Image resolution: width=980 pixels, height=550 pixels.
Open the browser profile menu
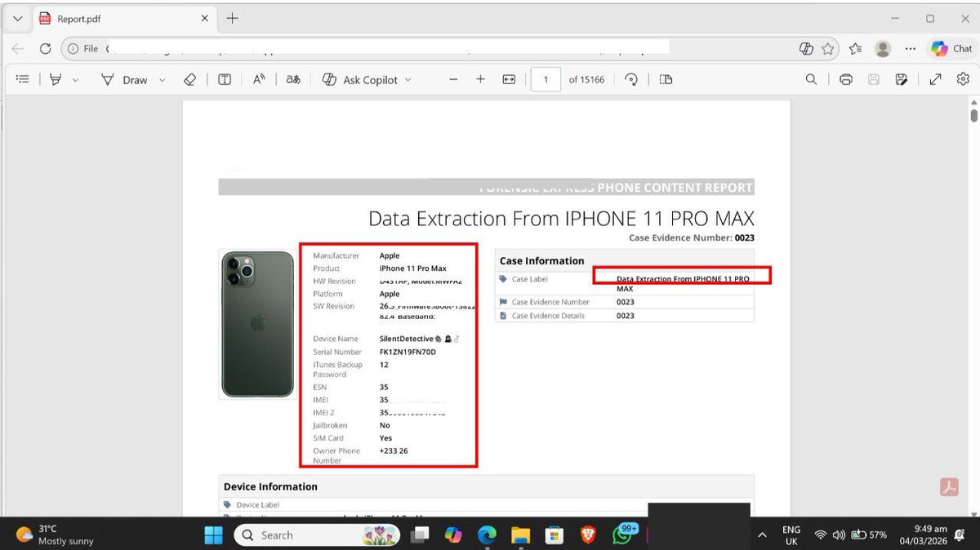883,49
